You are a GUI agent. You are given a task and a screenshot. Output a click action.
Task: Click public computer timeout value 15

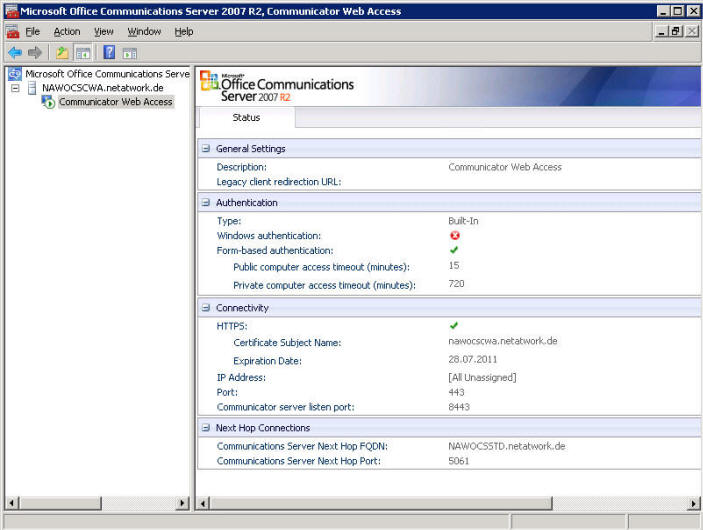pyautogui.click(x=454, y=265)
